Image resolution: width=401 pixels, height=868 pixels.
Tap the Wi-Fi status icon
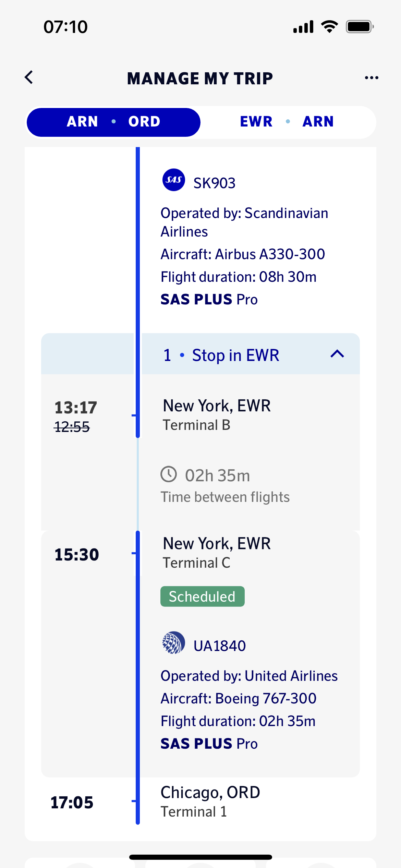pos(329,26)
